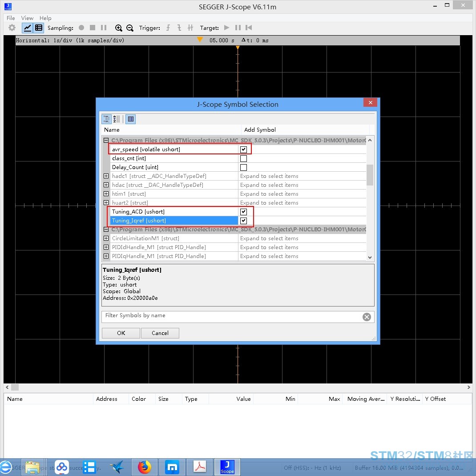Open File Explorer from the taskbar

coord(33,467)
